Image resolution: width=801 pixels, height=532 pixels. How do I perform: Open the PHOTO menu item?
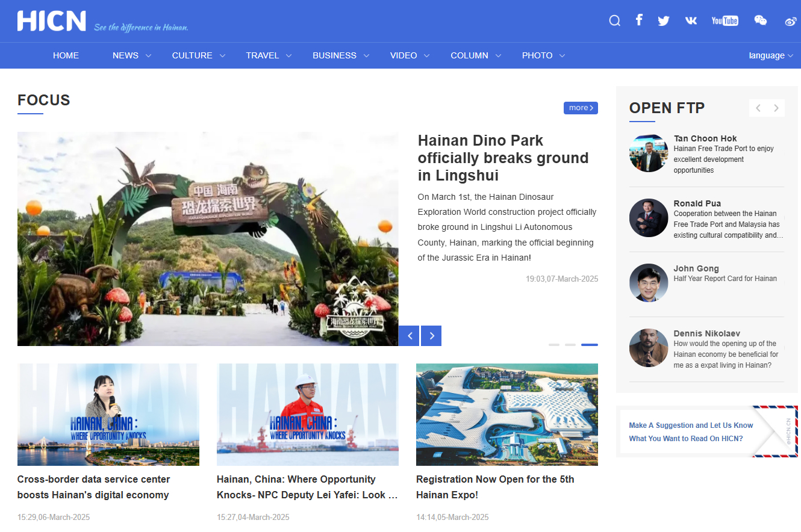click(537, 55)
